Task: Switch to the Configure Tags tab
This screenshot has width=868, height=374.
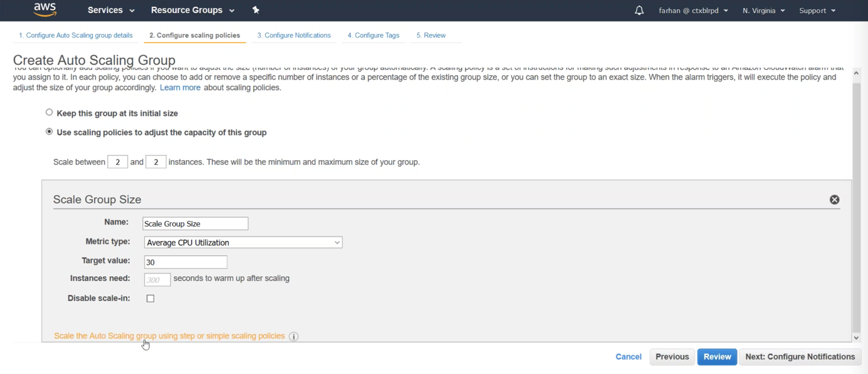Action: coord(373,35)
